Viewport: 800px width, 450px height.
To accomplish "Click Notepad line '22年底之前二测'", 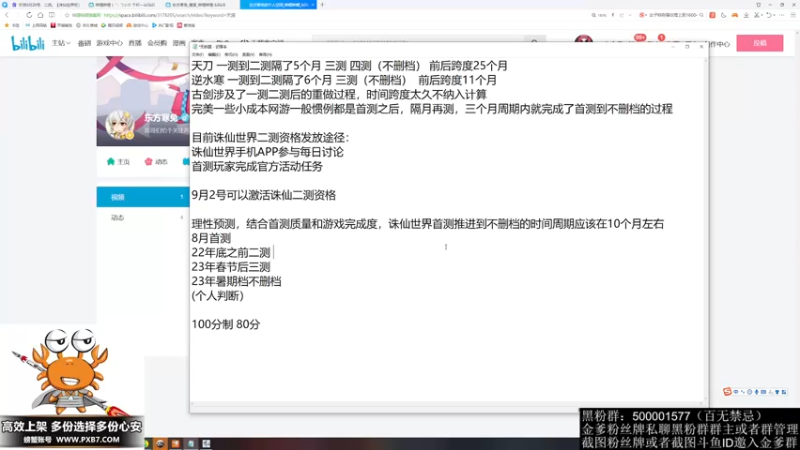I will [231, 253].
